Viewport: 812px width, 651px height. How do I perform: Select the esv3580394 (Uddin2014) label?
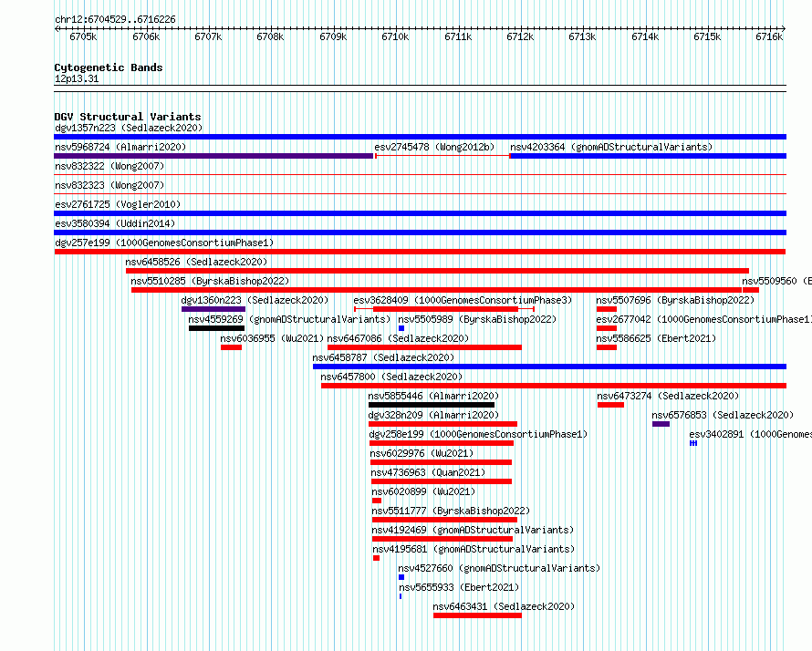[115, 223]
